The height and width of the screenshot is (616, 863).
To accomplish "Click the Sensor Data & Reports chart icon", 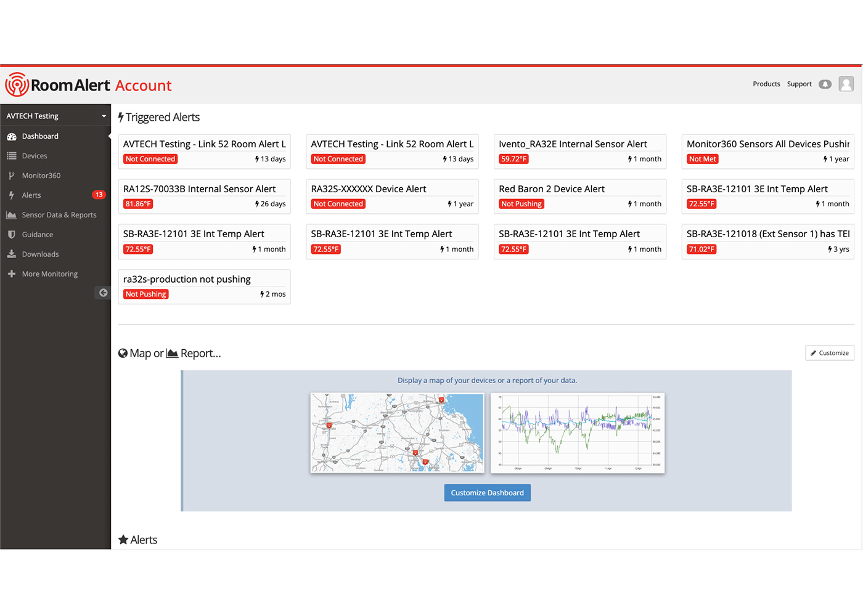I will tap(11, 215).
